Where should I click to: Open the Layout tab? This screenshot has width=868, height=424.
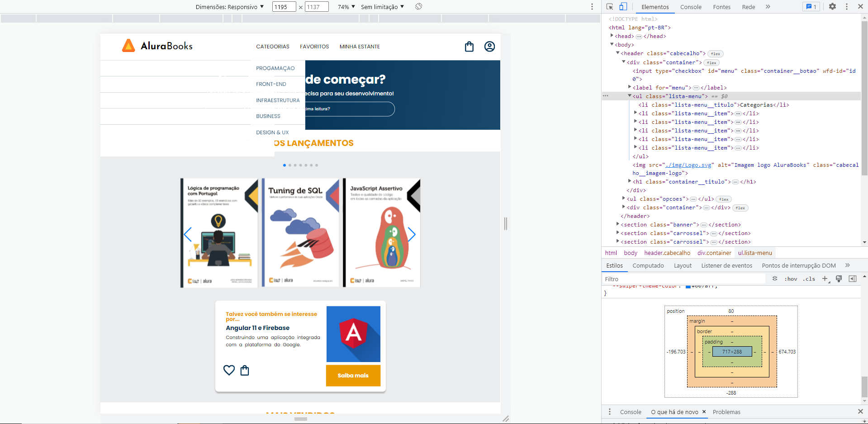683,265
